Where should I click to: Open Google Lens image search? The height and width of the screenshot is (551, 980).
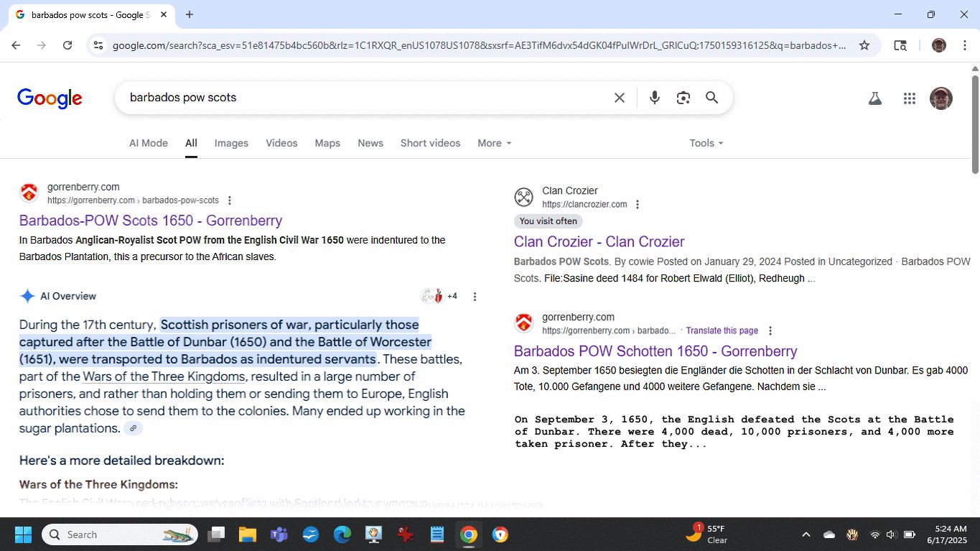pyautogui.click(x=683, y=98)
